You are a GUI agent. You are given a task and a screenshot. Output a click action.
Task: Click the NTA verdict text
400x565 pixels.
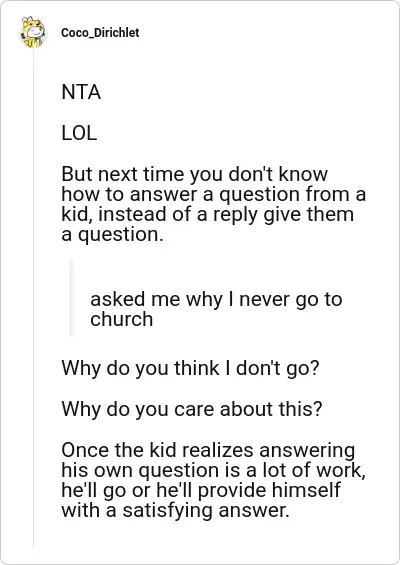pos(81,92)
